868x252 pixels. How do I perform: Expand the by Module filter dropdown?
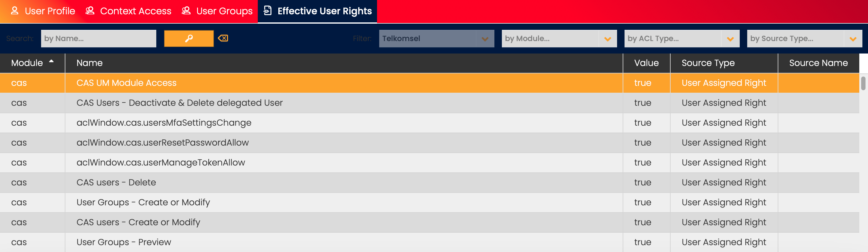[x=607, y=39]
